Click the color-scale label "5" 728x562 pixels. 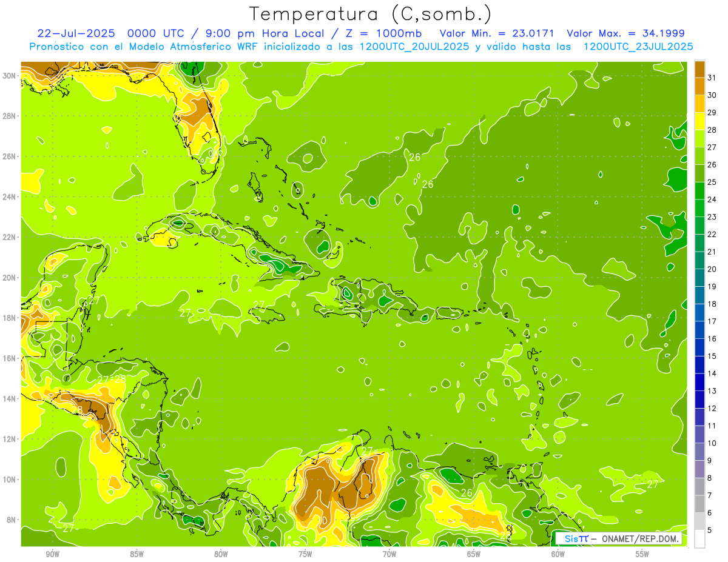pos(710,530)
